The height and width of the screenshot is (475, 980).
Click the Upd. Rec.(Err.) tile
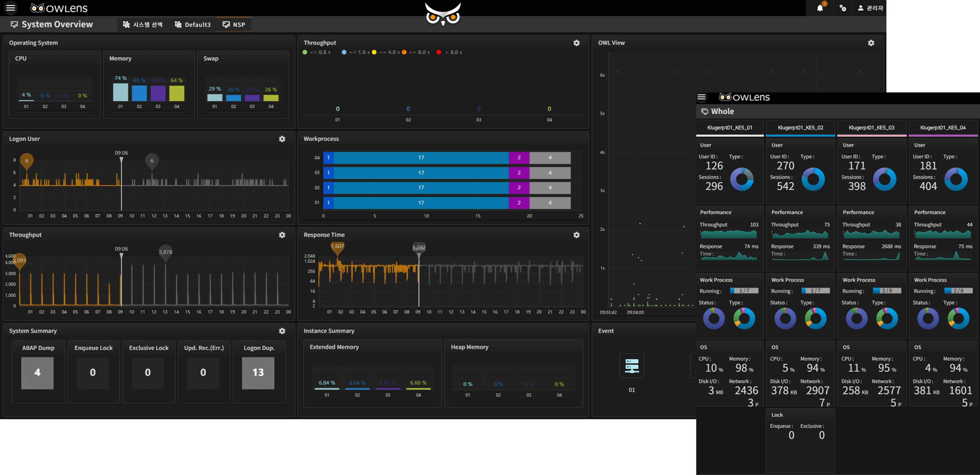[203, 373]
